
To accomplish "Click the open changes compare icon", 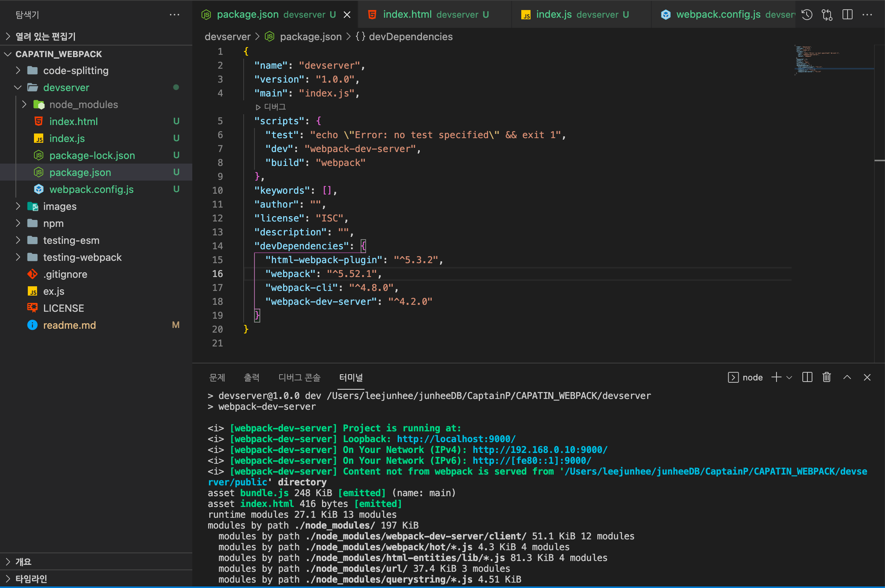I will tap(827, 15).
